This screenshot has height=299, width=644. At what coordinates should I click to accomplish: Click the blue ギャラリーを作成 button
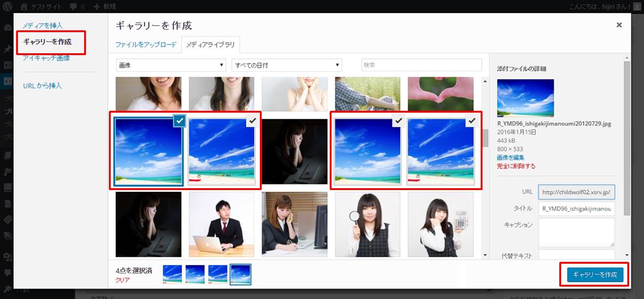point(595,275)
